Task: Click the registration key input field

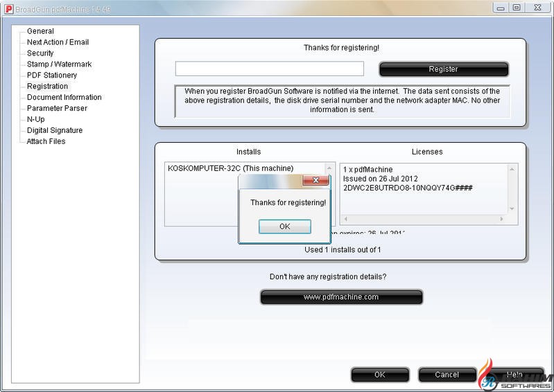Action: point(270,69)
